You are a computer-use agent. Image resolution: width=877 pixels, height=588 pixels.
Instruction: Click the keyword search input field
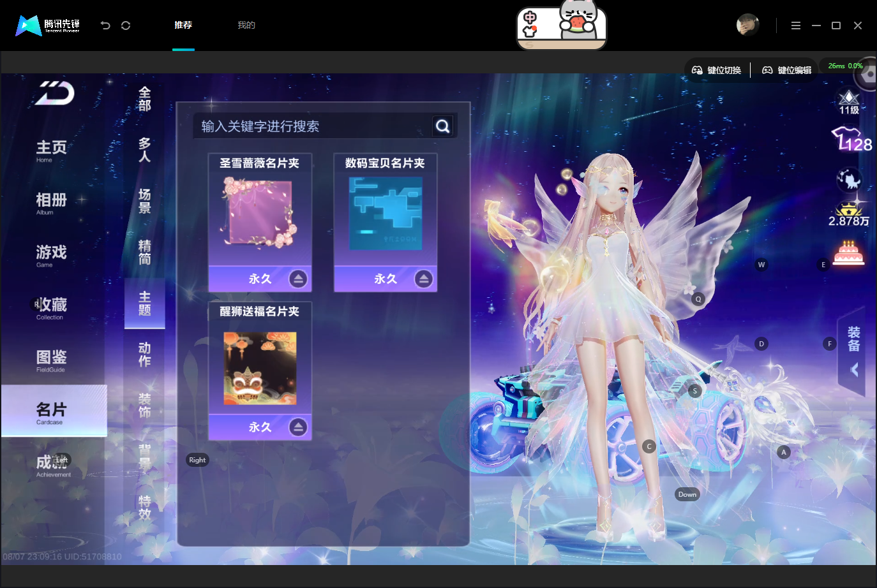point(313,126)
